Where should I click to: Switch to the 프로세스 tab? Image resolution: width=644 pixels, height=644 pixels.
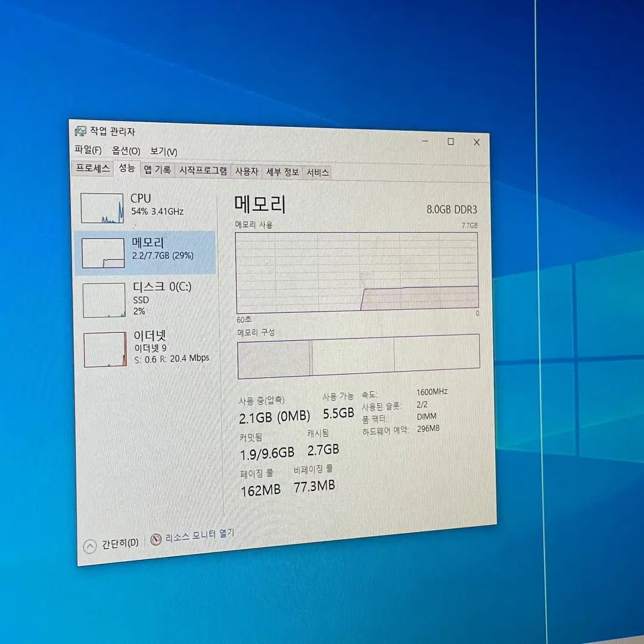click(x=93, y=168)
